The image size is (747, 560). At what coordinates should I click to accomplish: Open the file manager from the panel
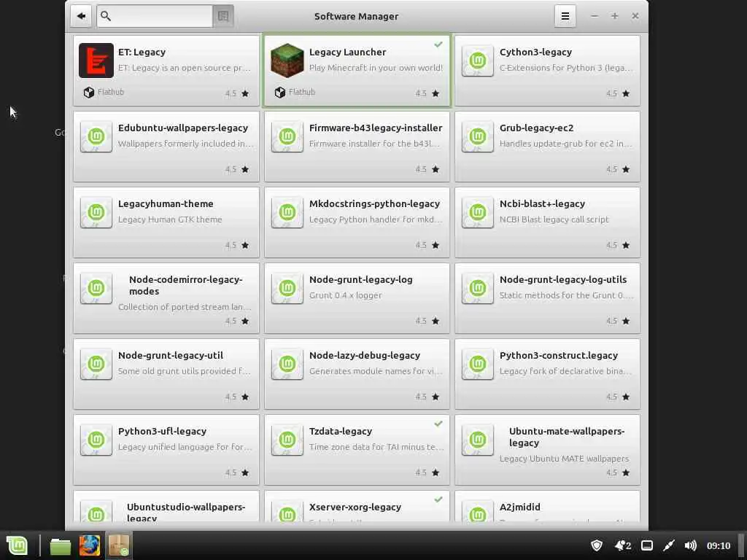coord(61,546)
